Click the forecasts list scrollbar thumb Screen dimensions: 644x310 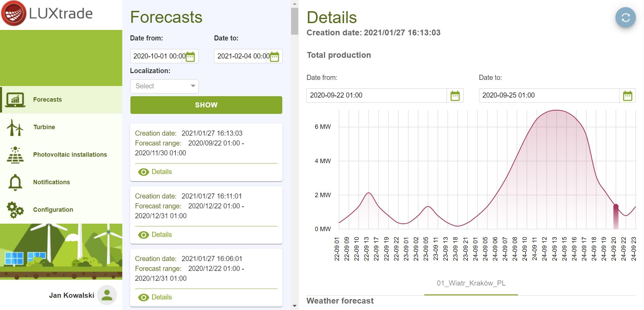pos(294,21)
